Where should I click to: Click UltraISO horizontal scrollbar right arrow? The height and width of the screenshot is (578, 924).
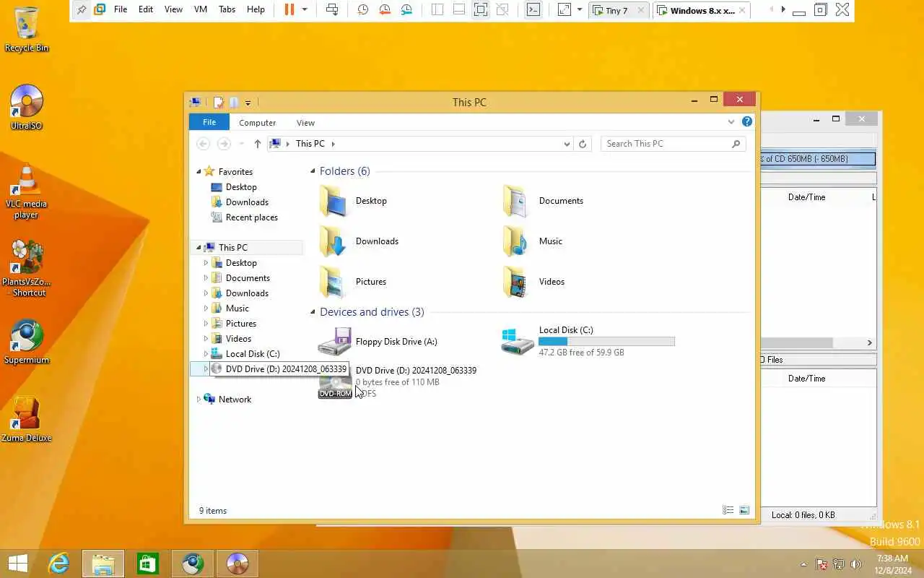870,343
